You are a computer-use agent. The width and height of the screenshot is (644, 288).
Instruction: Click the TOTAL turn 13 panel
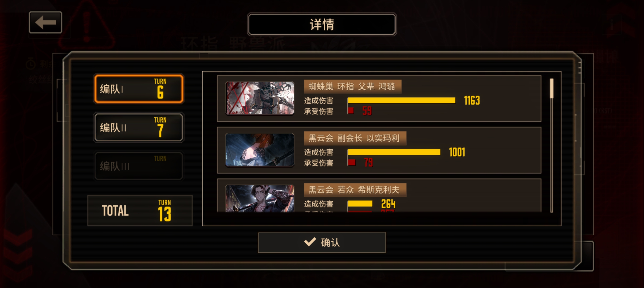(x=140, y=211)
